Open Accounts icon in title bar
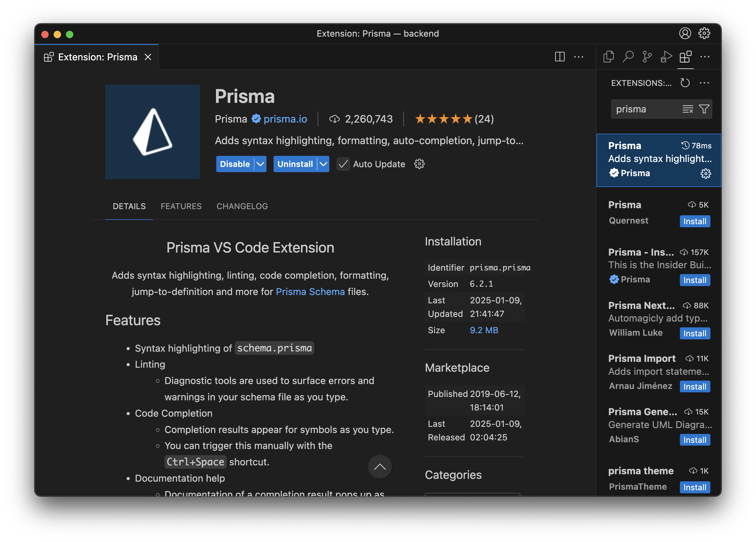Viewport: 756px width, 542px height. pos(685,33)
